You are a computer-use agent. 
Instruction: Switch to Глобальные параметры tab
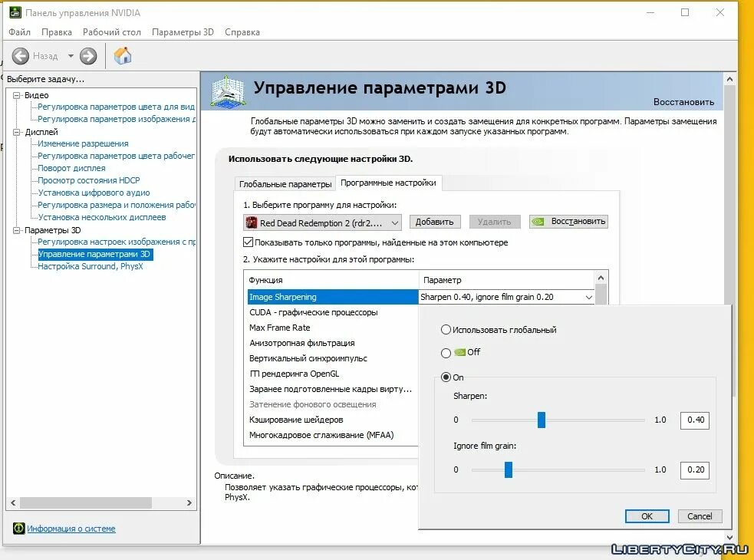pos(285,184)
